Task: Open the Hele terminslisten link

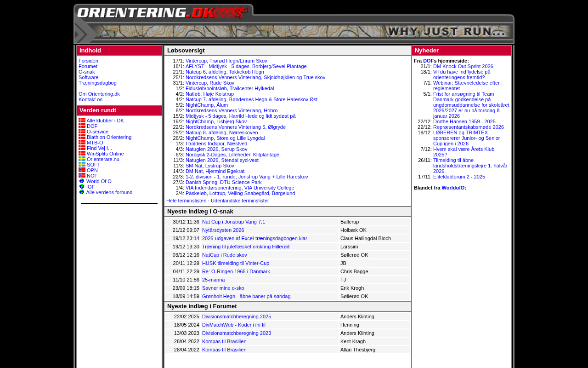Action: [x=186, y=201]
